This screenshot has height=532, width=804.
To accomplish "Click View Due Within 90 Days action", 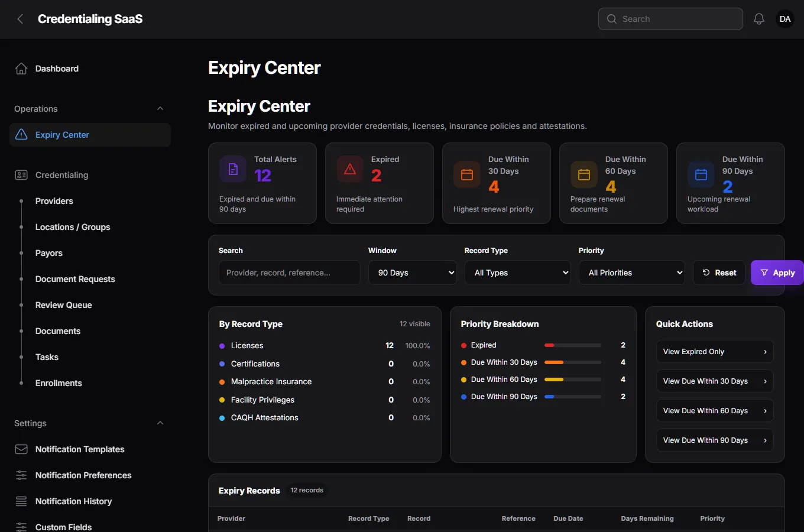I will (715, 440).
